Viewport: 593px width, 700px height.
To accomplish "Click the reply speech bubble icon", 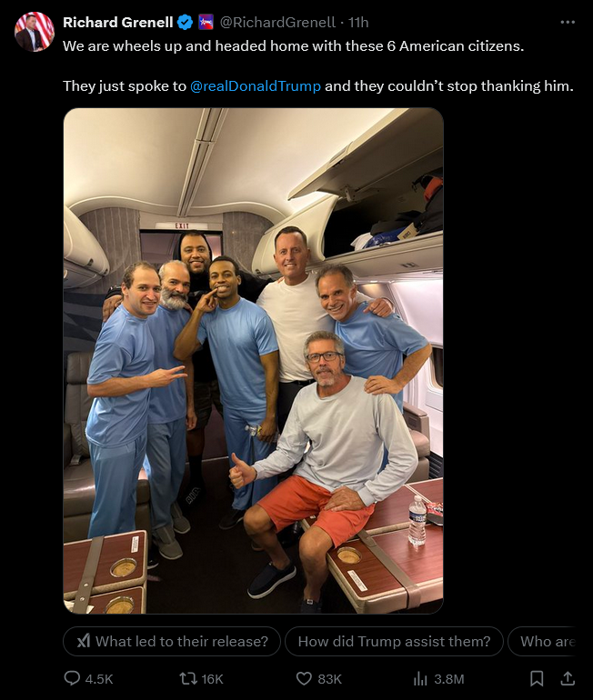I will coord(72,678).
